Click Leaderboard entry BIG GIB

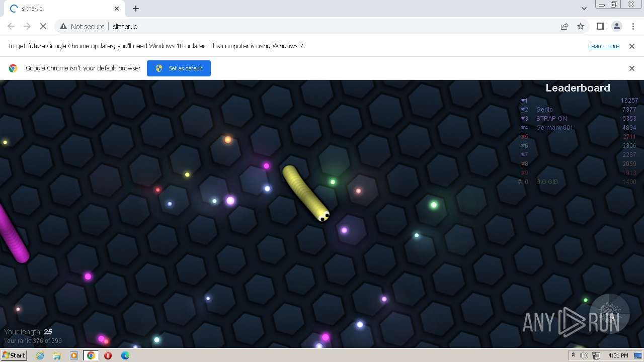[547, 182]
